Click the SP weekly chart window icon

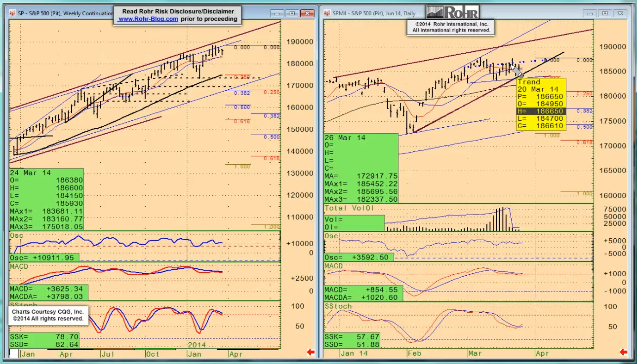(12, 13)
